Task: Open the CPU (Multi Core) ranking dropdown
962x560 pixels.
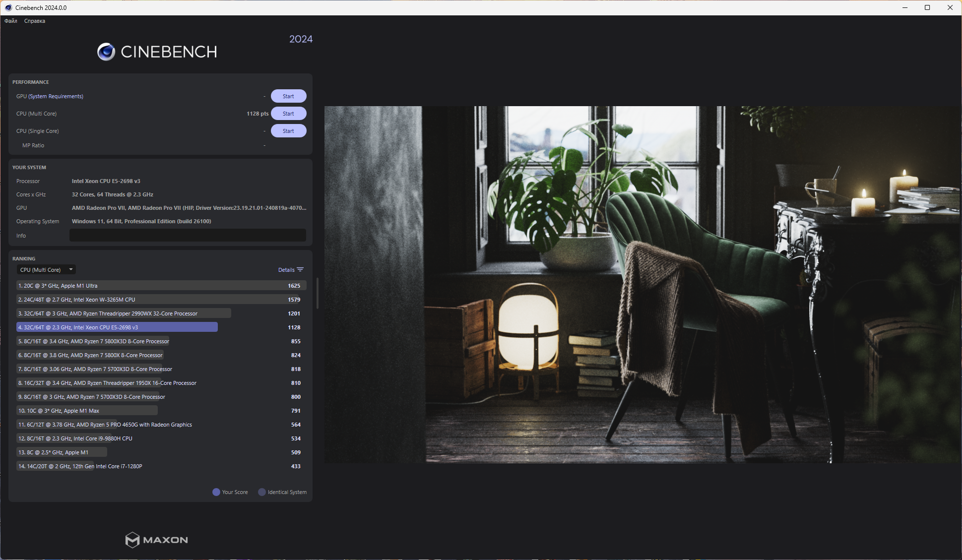Action: coord(47,270)
